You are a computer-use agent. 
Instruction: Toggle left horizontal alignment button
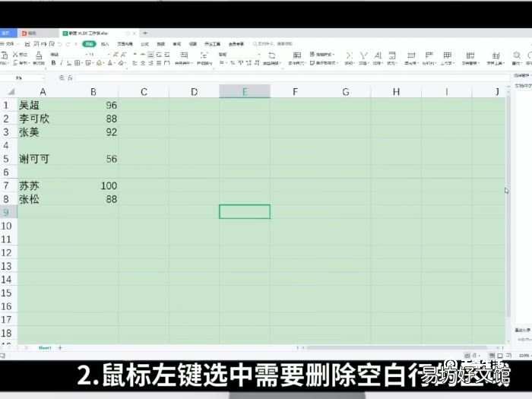click(135, 63)
